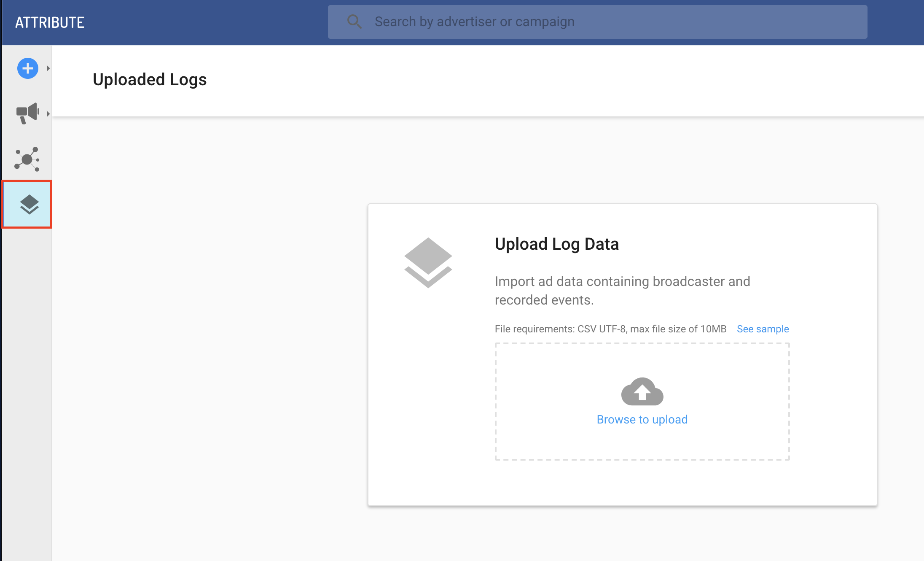The width and height of the screenshot is (924, 561).
Task: Click the 'Upload Log Data' heading
Action: (x=556, y=244)
